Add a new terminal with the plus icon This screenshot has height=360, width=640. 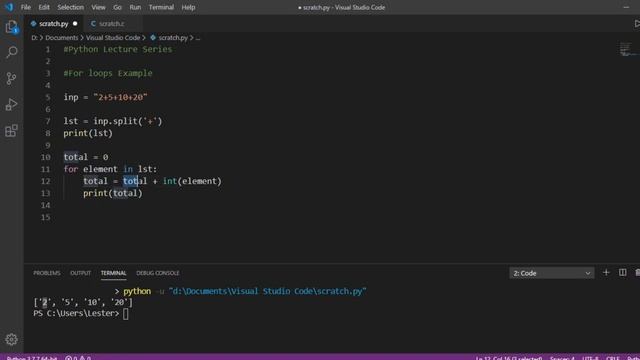click(x=606, y=272)
